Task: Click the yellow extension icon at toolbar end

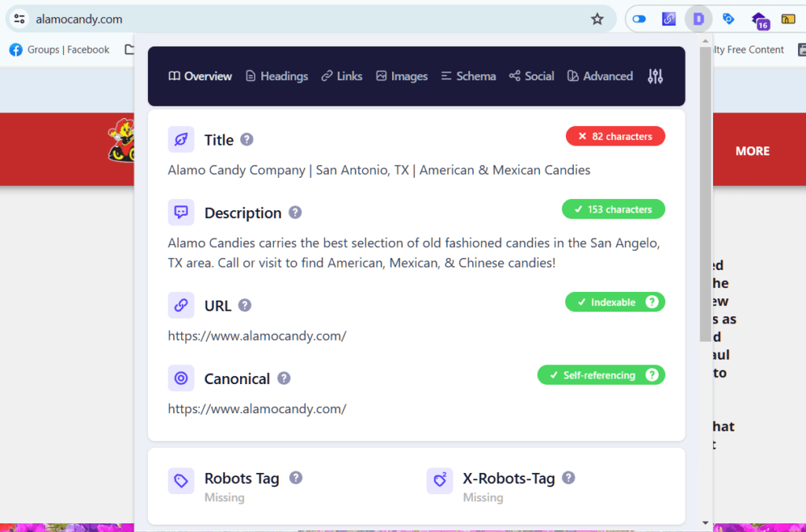Action: pos(788,19)
